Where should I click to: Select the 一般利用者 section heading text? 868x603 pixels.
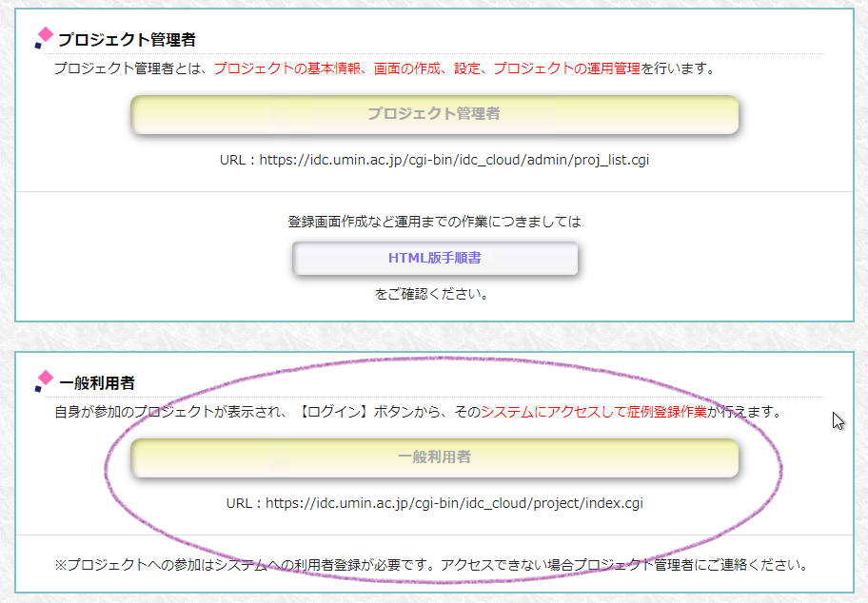click(x=97, y=383)
